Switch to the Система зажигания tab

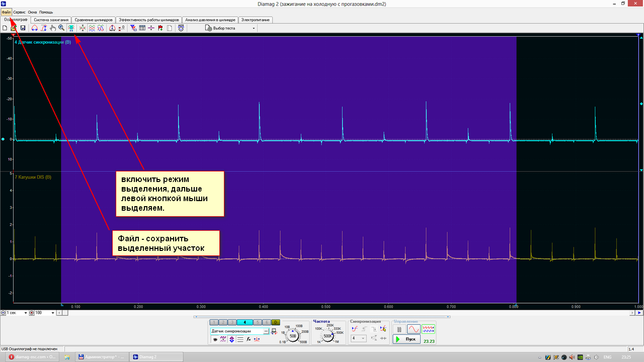tap(51, 20)
